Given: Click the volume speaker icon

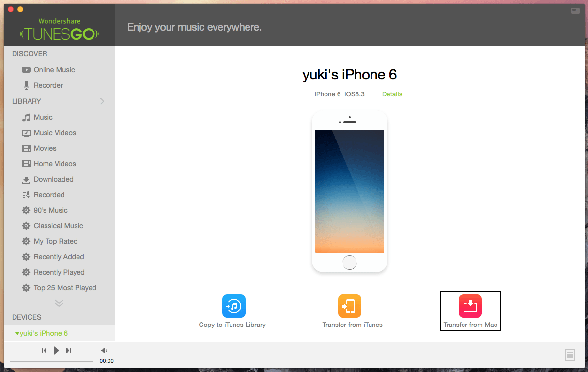Looking at the screenshot, I should pos(104,350).
